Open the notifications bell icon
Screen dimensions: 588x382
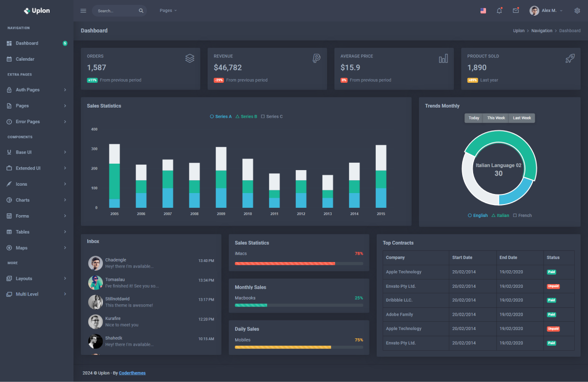[x=499, y=11]
